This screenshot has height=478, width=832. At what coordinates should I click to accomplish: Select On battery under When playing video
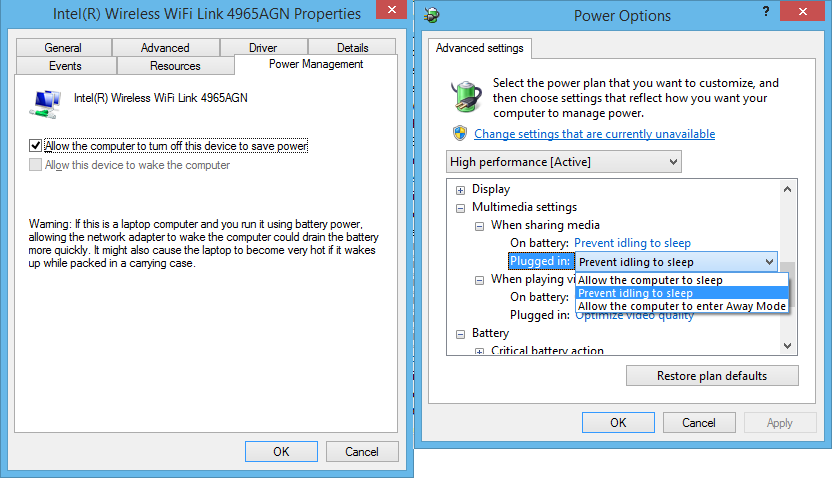pos(539,297)
